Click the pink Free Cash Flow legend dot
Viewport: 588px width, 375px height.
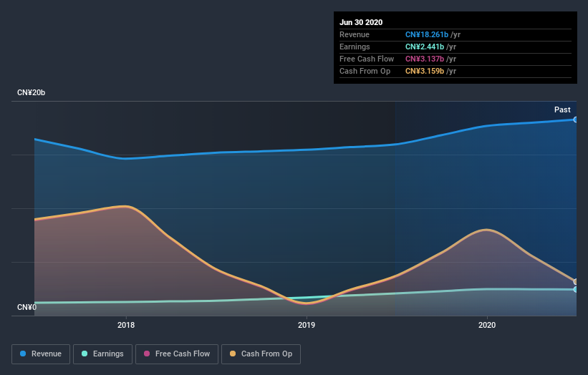coord(147,354)
